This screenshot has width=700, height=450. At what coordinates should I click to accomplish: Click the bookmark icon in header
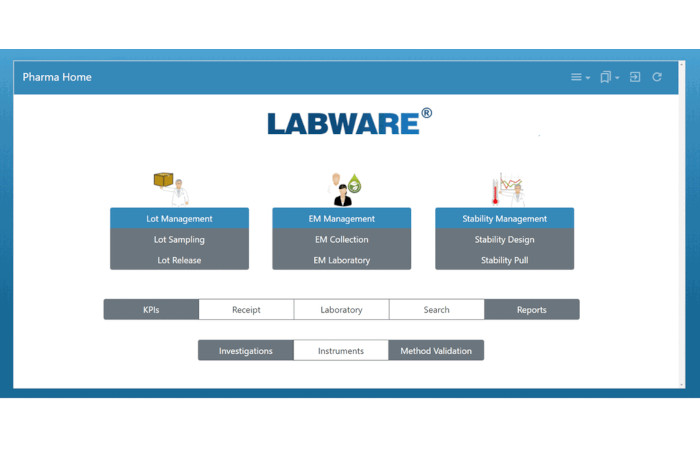tap(605, 77)
